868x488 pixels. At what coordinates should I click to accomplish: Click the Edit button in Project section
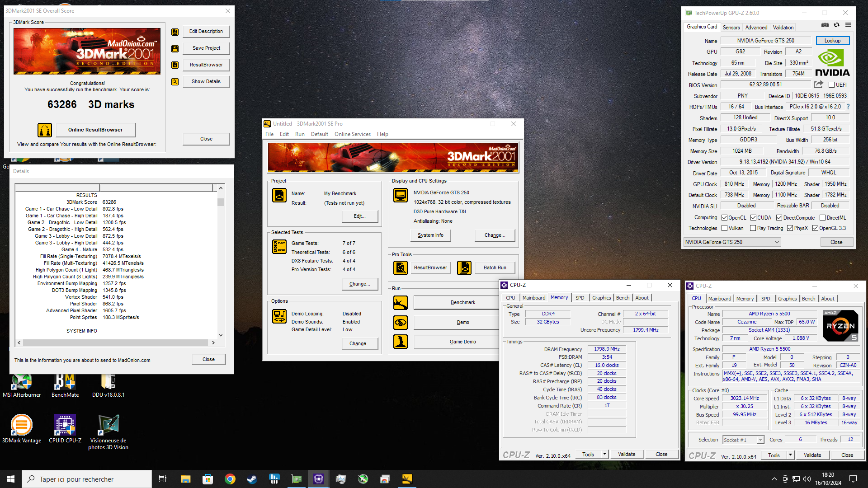359,216
